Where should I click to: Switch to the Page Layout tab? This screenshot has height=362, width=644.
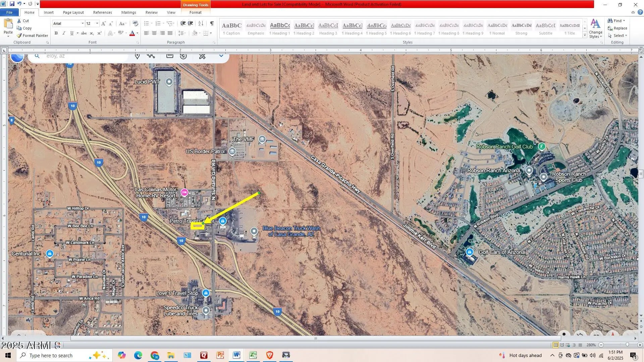pyautogui.click(x=73, y=12)
